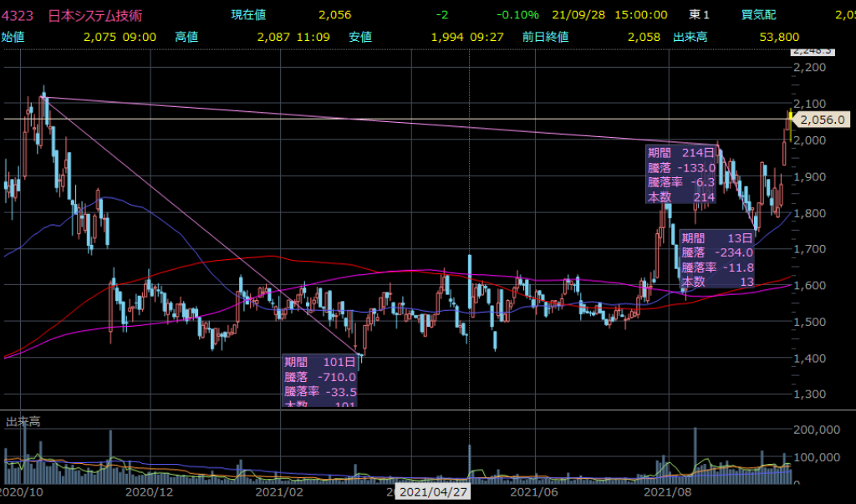Select the 101日 period measurement box
The height and width of the screenshot is (504, 856).
[x=320, y=381]
